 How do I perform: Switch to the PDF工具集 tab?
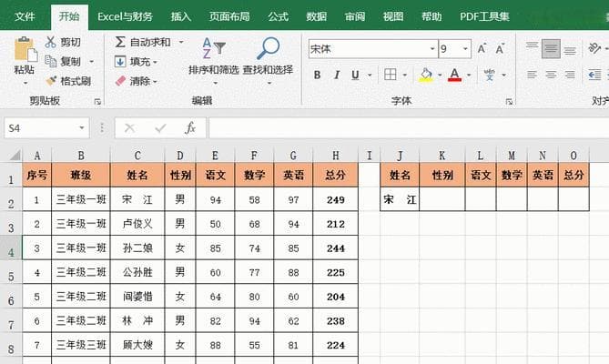click(484, 16)
